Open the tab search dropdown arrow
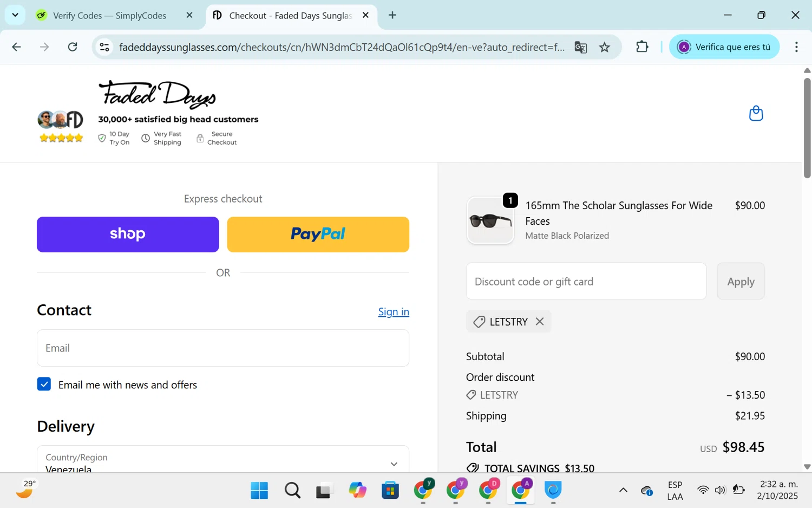Viewport: 812px width, 508px height. 15,15
